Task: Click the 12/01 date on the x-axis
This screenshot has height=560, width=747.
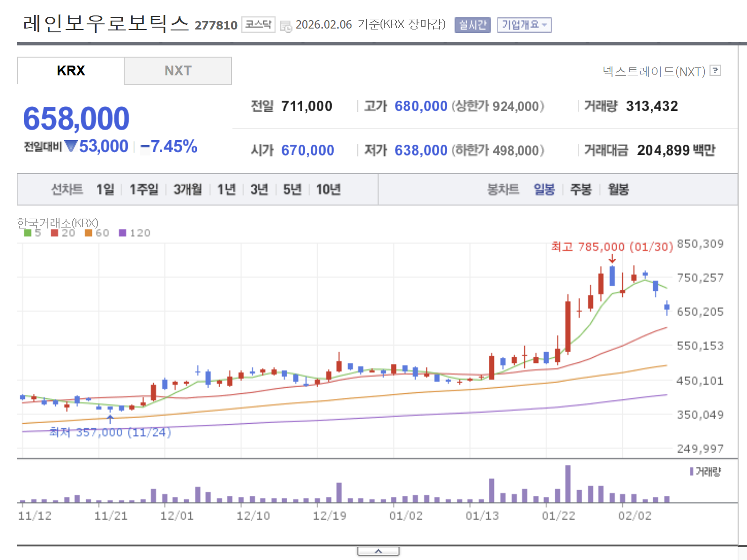Action: [x=177, y=516]
